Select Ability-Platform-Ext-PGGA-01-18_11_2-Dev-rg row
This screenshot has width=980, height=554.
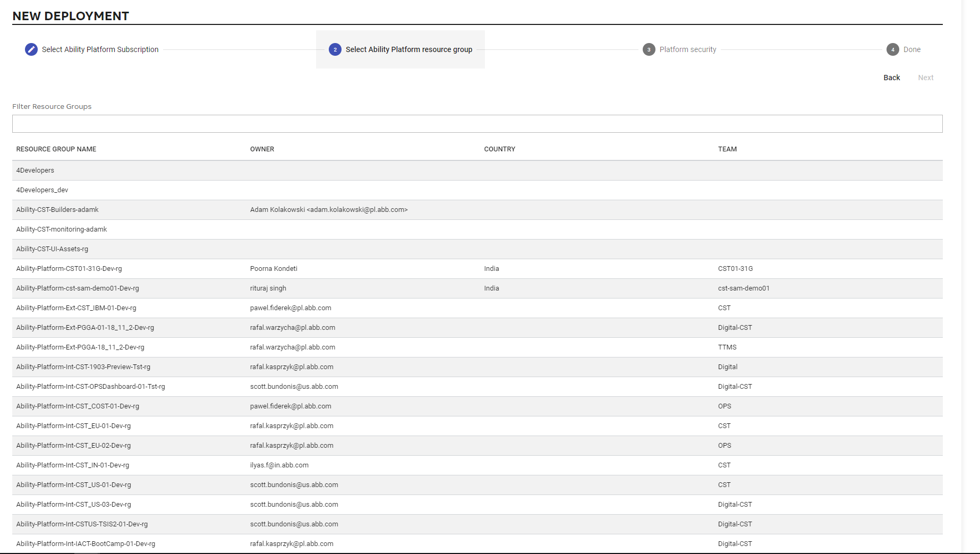(x=478, y=328)
